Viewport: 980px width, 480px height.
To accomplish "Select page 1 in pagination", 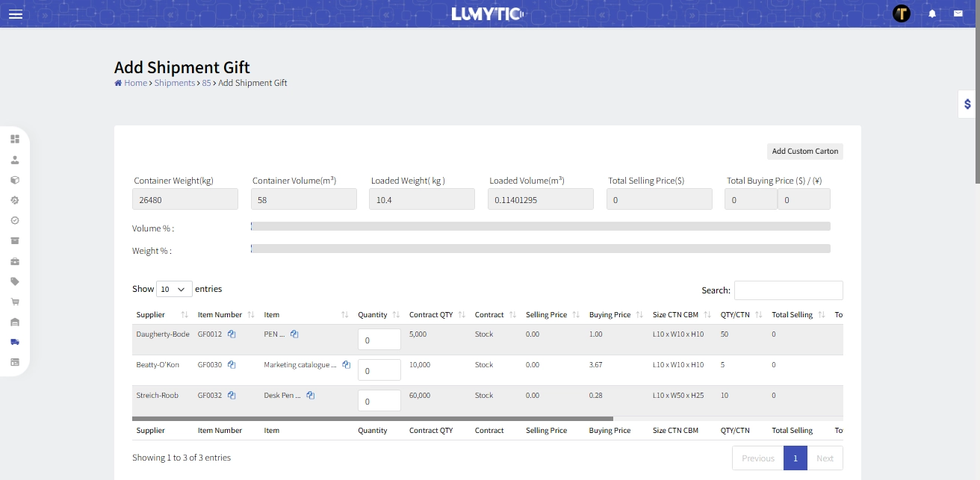I will tap(795, 458).
